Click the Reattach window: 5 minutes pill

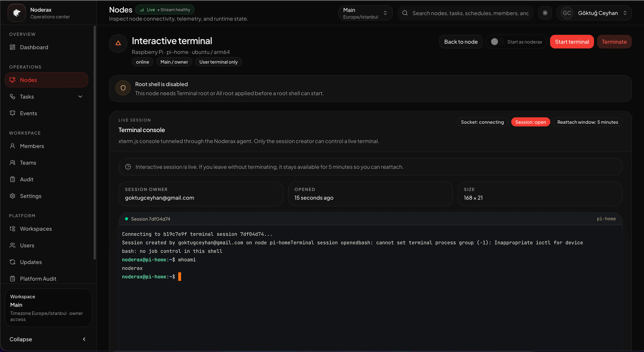point(588,122)
